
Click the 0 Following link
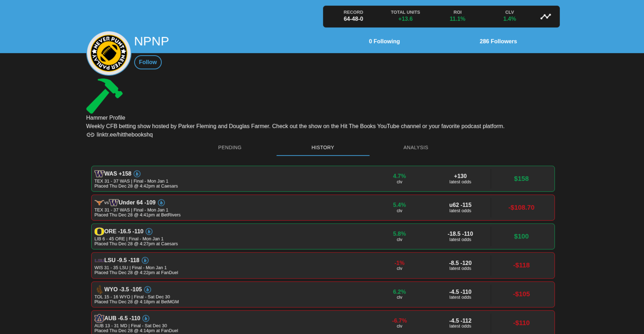[384, 41]
